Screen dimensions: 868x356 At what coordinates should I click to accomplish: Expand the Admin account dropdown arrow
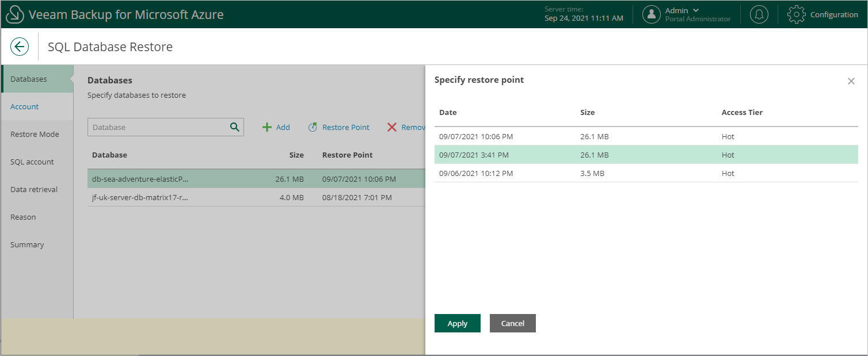pos(696,10)
